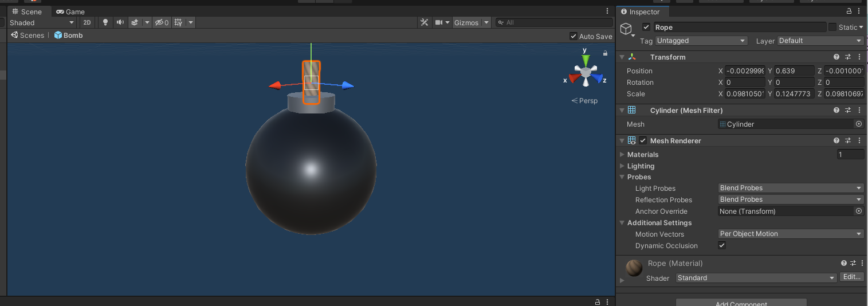
Task: Open Mesh Filter preset settings icon
Action: click(x=848, y=110)
